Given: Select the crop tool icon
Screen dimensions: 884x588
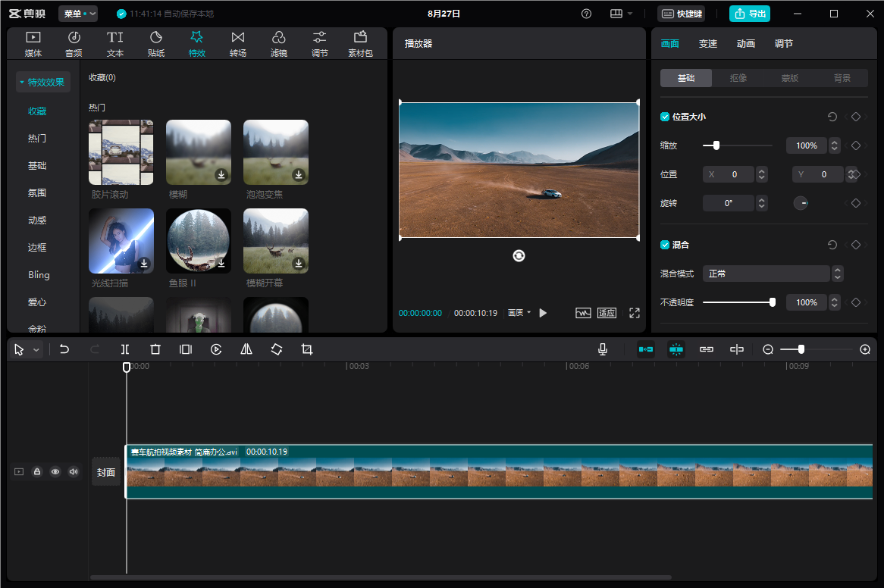Looking at the screenshot, I should click(307, 349).
